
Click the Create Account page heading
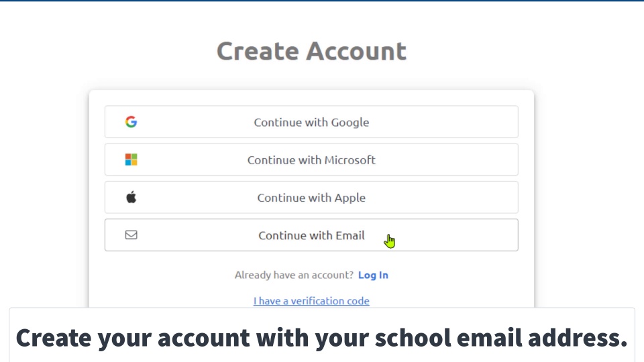(x=311, y=52)
